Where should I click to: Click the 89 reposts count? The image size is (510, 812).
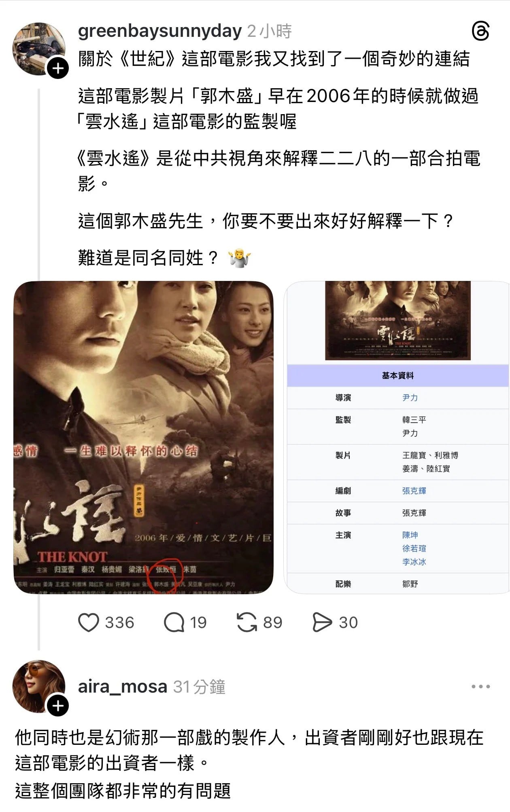click(272, 623)
